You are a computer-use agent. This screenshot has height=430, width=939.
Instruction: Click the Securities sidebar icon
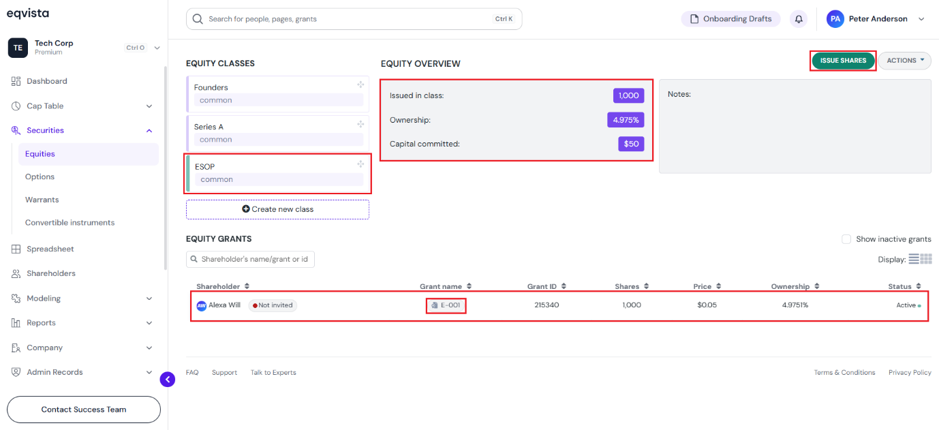coord(16,131)
